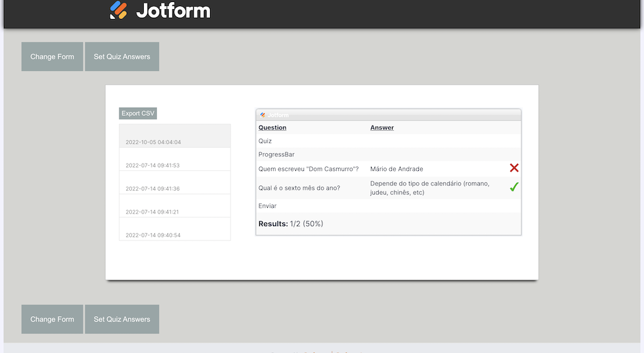Click the Results: 1/2 (50%) text

[x=291, y=224]
